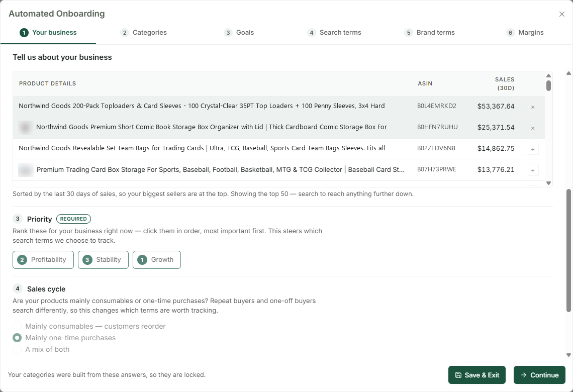This screenshot has width=573, height=392.
Task: Jump to the Brand terms step tab
Action: tap(430, 33)
